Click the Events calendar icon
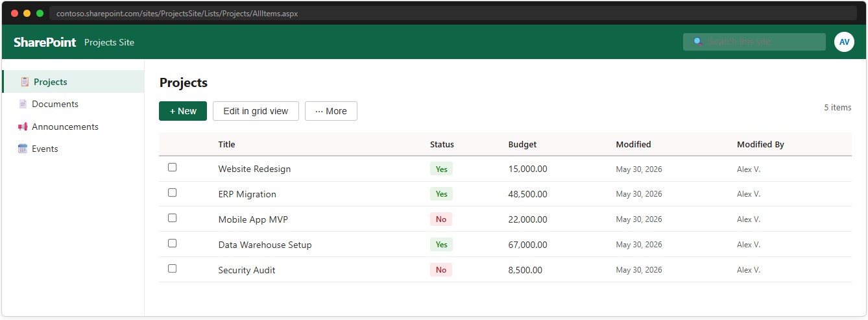The width and height of the screenshot is (868, 320). (23, 149)
